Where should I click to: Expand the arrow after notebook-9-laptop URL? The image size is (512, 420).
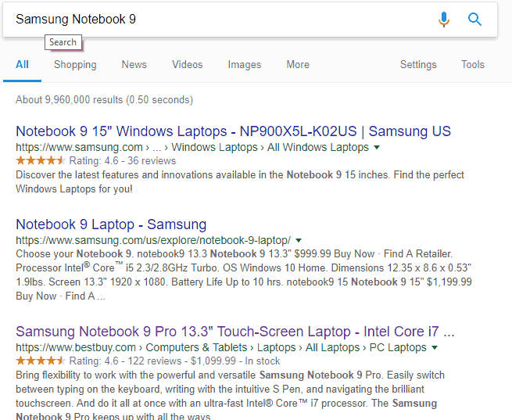[299, 241]
